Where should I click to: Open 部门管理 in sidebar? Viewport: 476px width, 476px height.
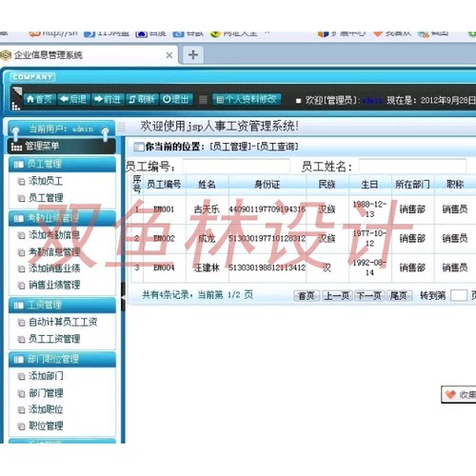[x=46, y=393]
